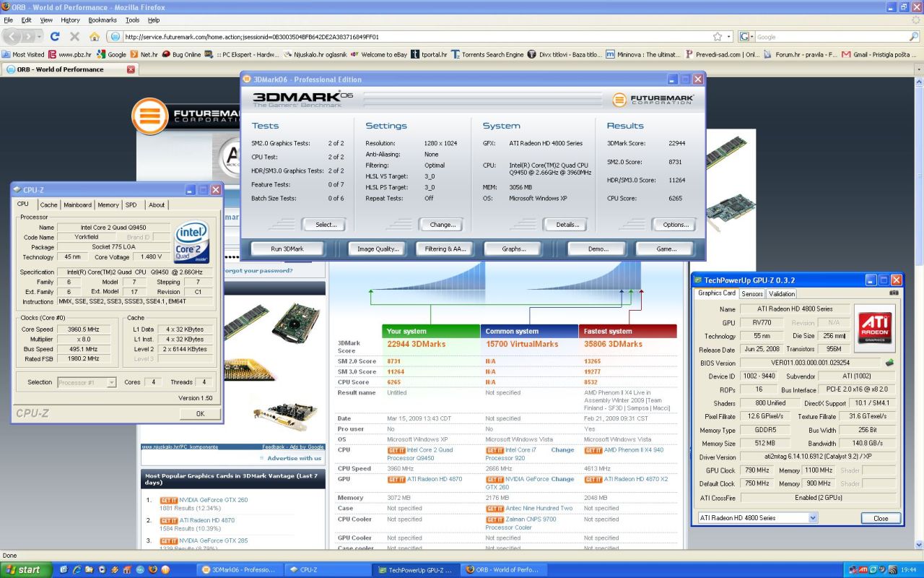This screenshot has width=924, height=578.
Task: Click the NVIDIA GeForce GTX 260 list link
Action: 213,500
